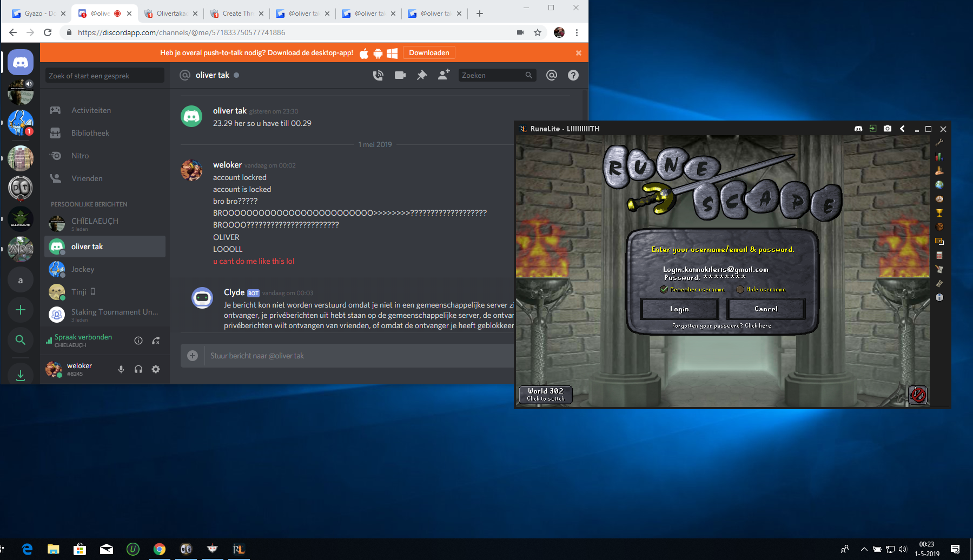973x560 pixels.
Task: Add friends to the DM
Action: click(444, 75)
